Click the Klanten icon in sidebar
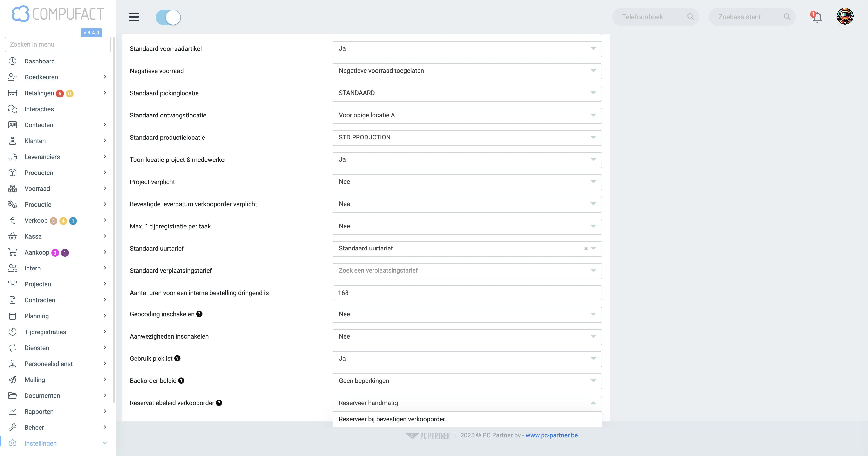The image size is (868, 456). point(13,141)
